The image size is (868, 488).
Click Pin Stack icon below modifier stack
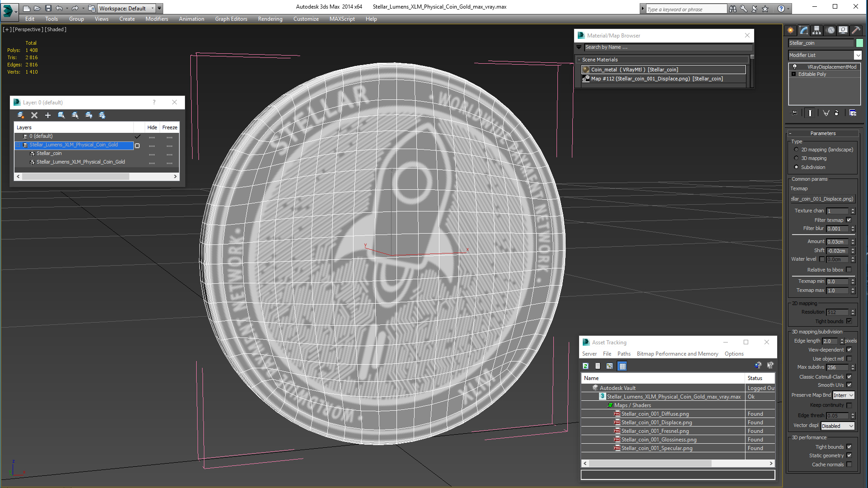point(794,113)
